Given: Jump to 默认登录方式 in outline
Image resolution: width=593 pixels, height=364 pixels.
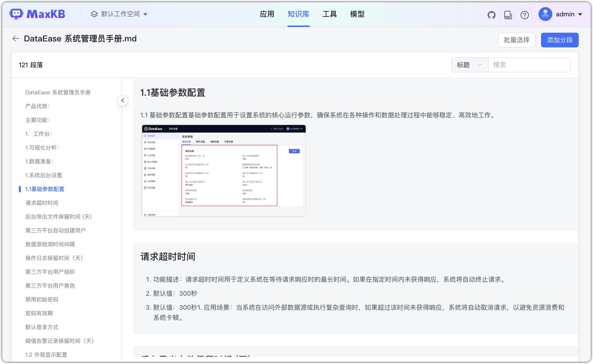Looking at the screenshot, I should click(x=42, y=327).
